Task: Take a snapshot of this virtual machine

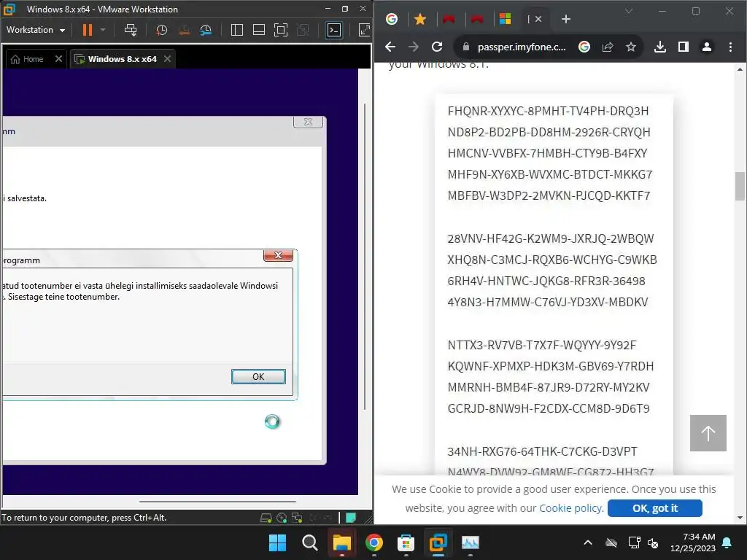Action: point(161,30)
